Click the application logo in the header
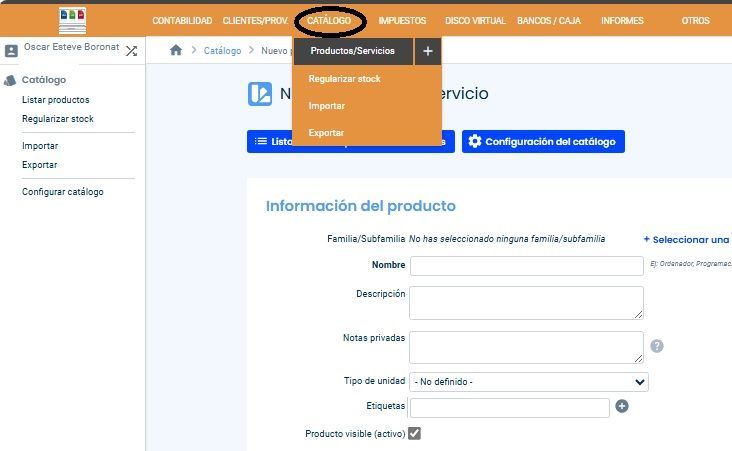Image resolution: width=732 pixels, height=451 pixels. pyautogui.click(x=72, y=21)
